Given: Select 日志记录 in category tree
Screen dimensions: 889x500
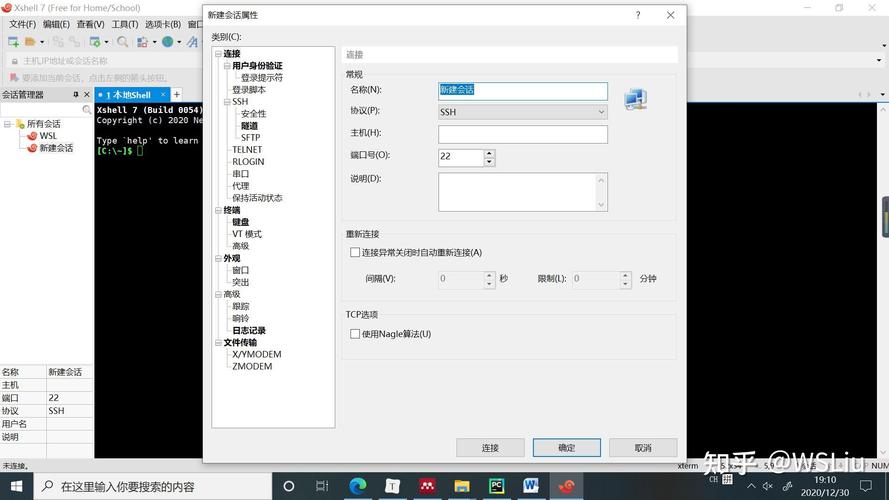Looking at the screenshot, I should coord(249,330).
